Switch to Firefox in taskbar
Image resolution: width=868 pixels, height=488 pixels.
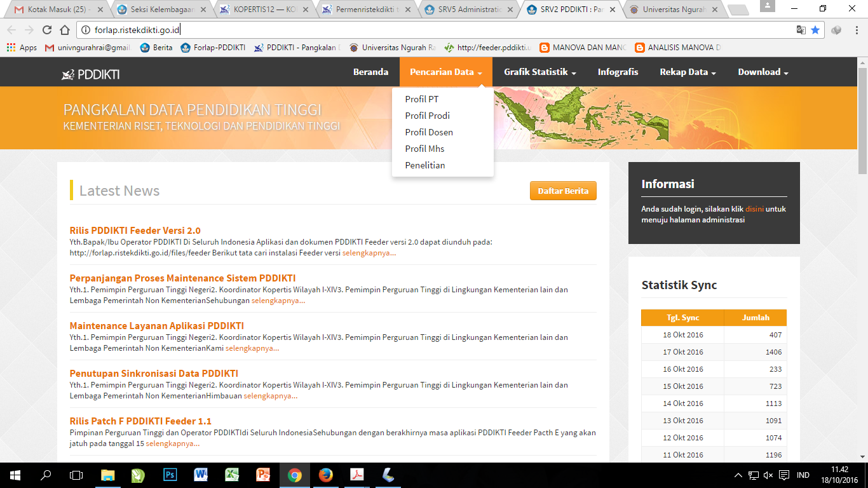click(x=325, y=475)
